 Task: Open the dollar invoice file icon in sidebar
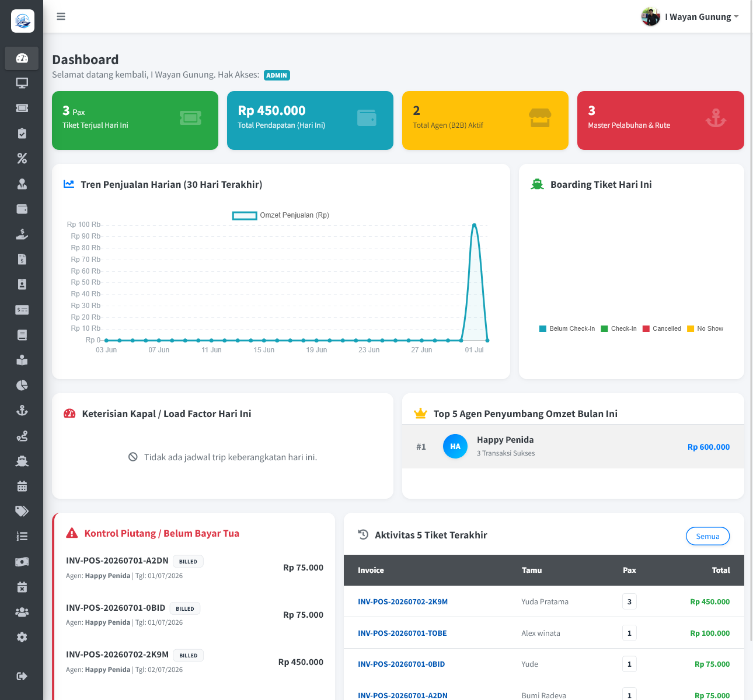(x=22, y=260)
